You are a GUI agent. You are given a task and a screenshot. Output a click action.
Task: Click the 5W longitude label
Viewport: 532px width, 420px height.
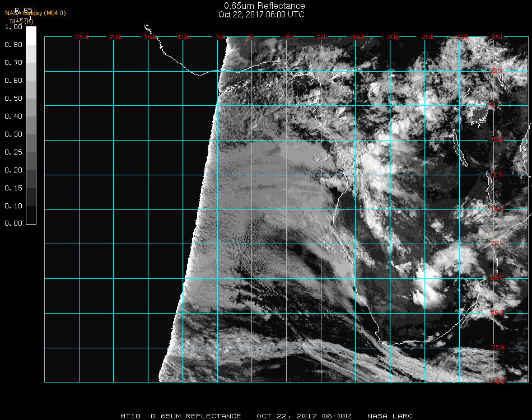pos(221,37)
